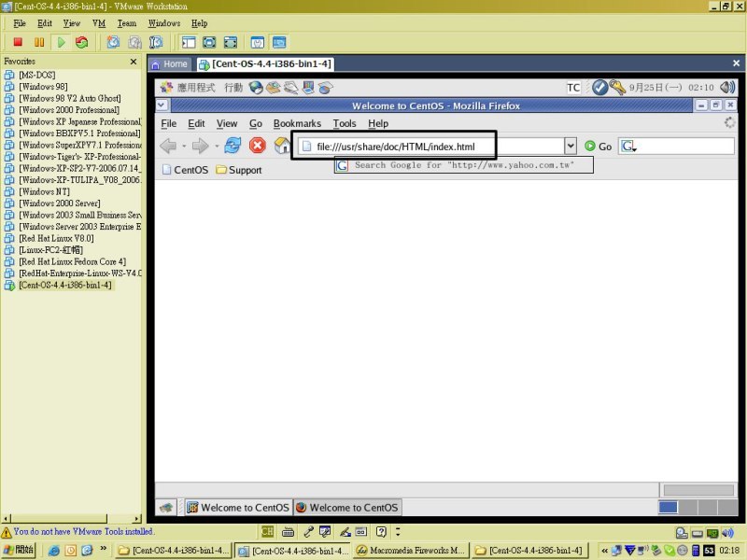The height and width of the screenshot is (560, 747).
Task: Click the Firefox address bar field
Action: [431, 147]
